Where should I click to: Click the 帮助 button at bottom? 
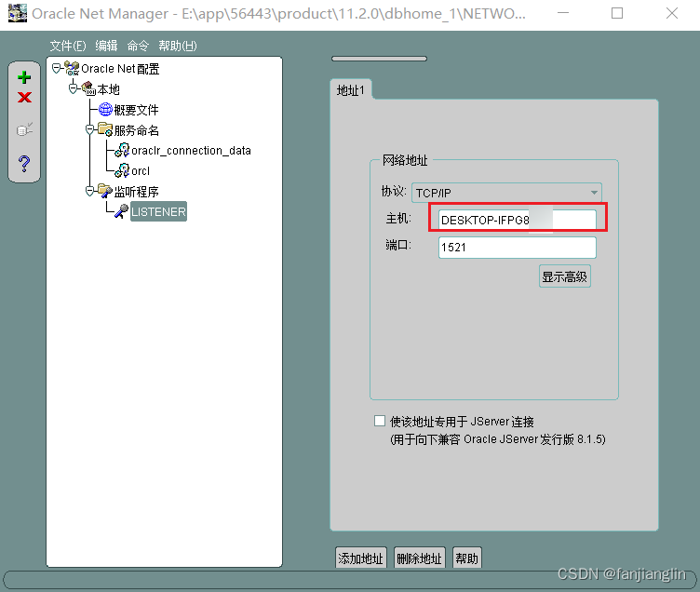coord(466,558)
